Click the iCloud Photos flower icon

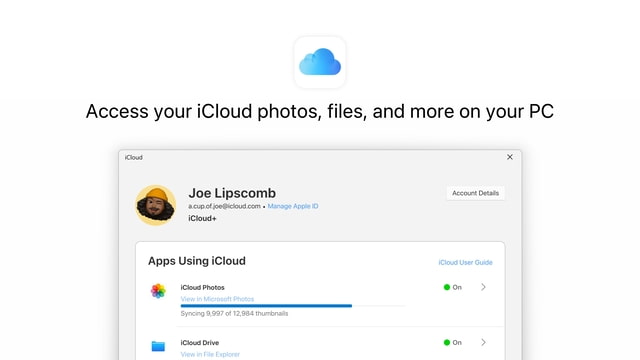tap(158, 291)
